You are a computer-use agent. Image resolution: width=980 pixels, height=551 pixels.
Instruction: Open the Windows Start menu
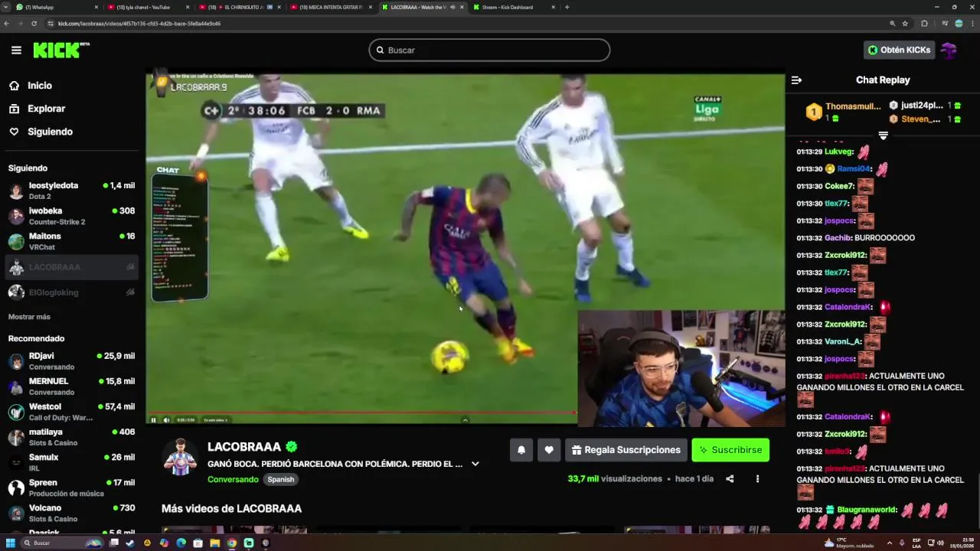11,543
